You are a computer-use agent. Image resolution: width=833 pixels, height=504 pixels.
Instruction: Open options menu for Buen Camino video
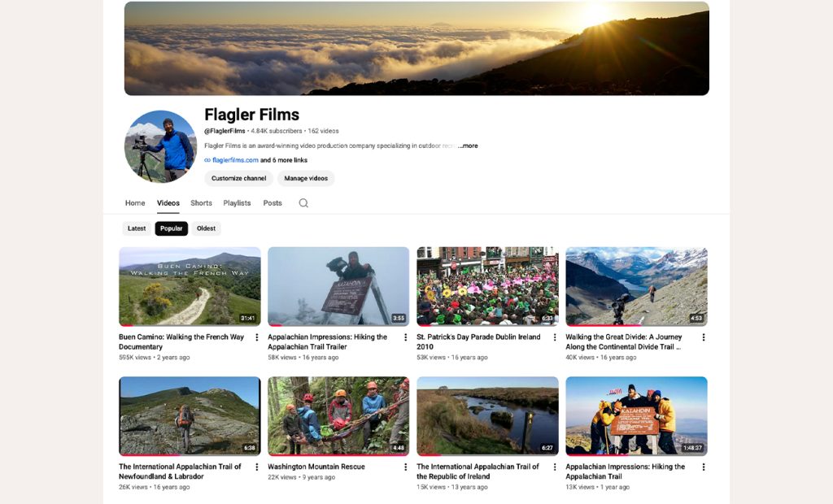[256, 337]
